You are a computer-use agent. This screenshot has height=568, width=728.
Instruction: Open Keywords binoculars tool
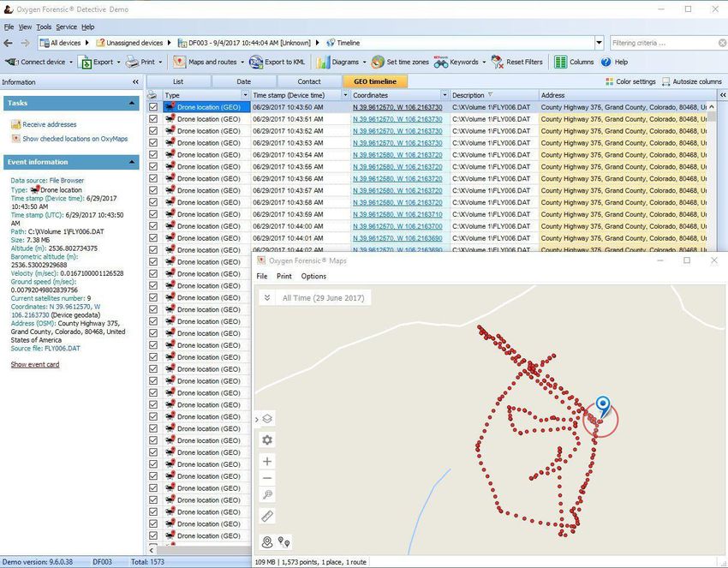(456, 62)
